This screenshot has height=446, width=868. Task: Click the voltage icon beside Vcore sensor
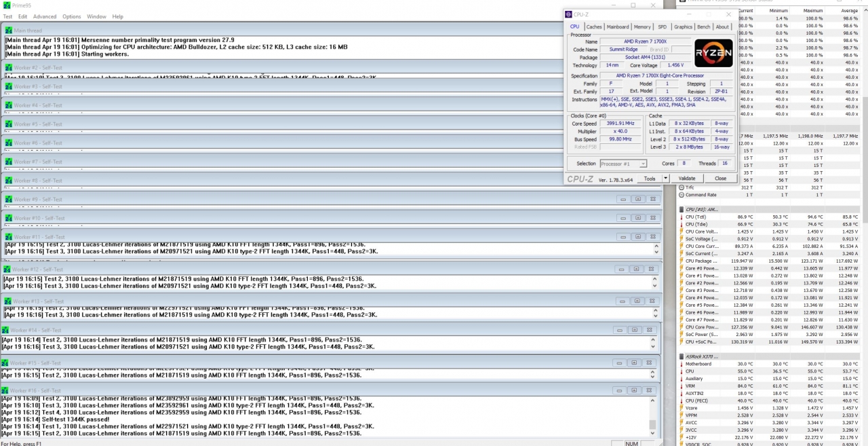[x=682, y=408]
